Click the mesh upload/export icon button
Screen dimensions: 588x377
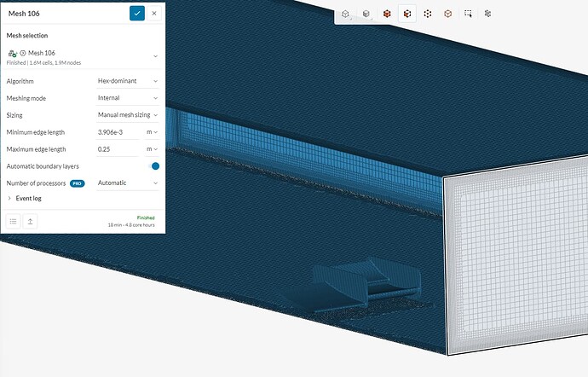tap(30, 221)
